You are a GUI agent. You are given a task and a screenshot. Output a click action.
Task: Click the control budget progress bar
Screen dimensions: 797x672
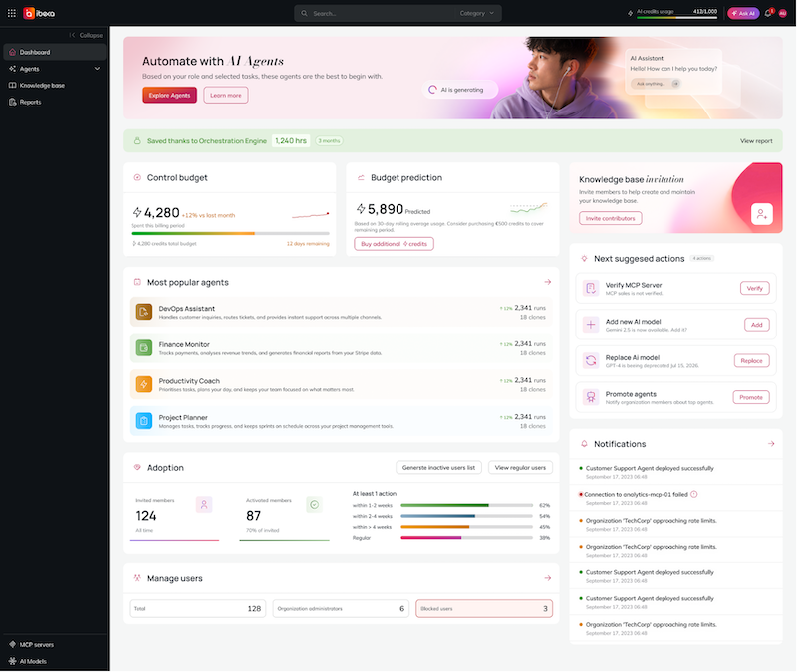coord(230,233)
